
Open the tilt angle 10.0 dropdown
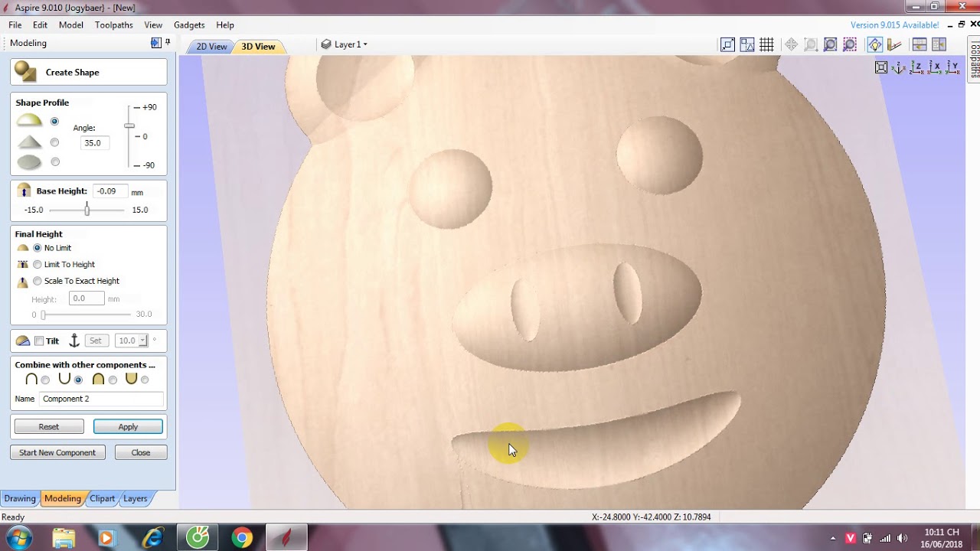pos(142,341)
